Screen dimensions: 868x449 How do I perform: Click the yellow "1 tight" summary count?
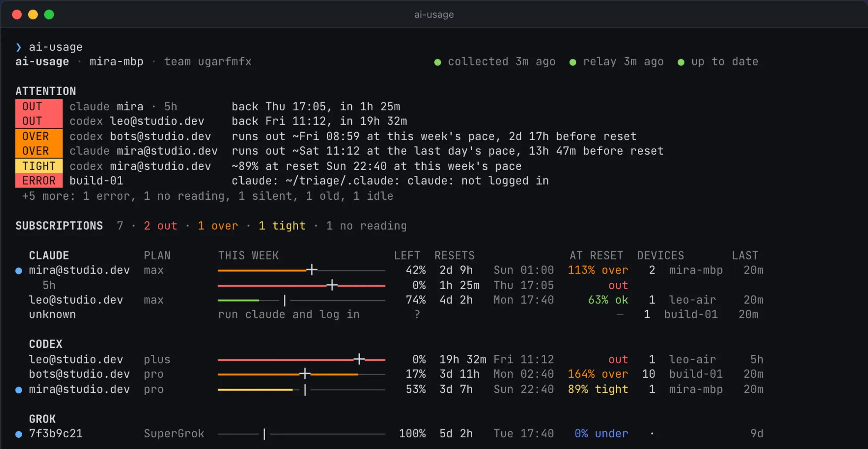click(282, 226)
